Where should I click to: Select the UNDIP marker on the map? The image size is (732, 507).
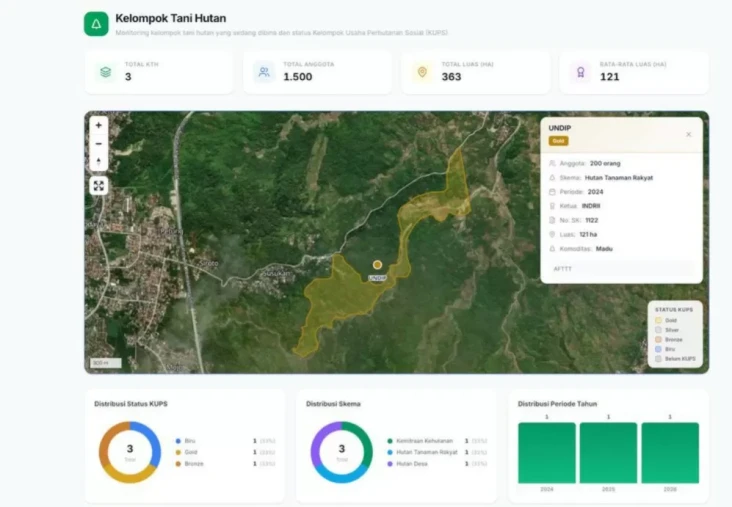click(x=377, y=265)
